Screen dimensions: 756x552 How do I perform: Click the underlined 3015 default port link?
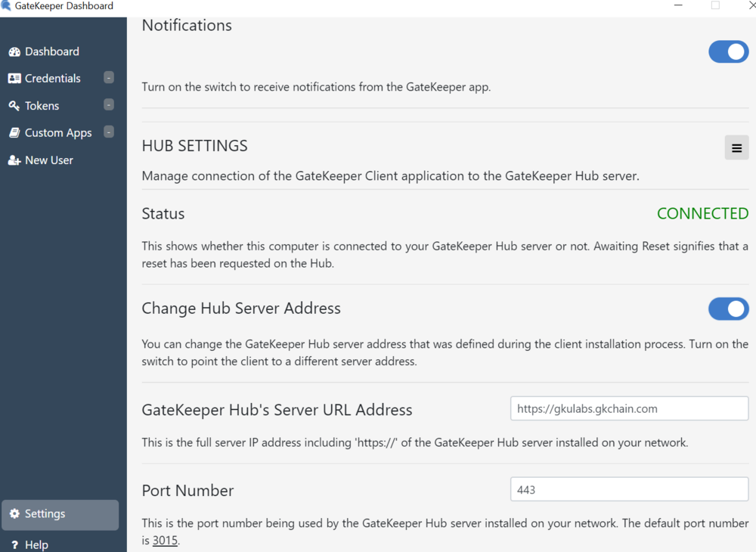point(165,541)
